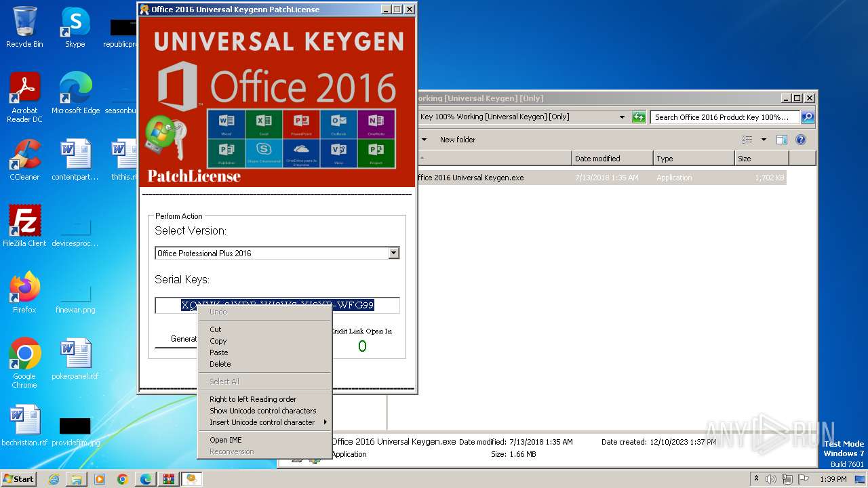This screenshot has width=868, height=488.
Task: Launch Microsoft Edge desktop shortcut
Action: [75, 94]
